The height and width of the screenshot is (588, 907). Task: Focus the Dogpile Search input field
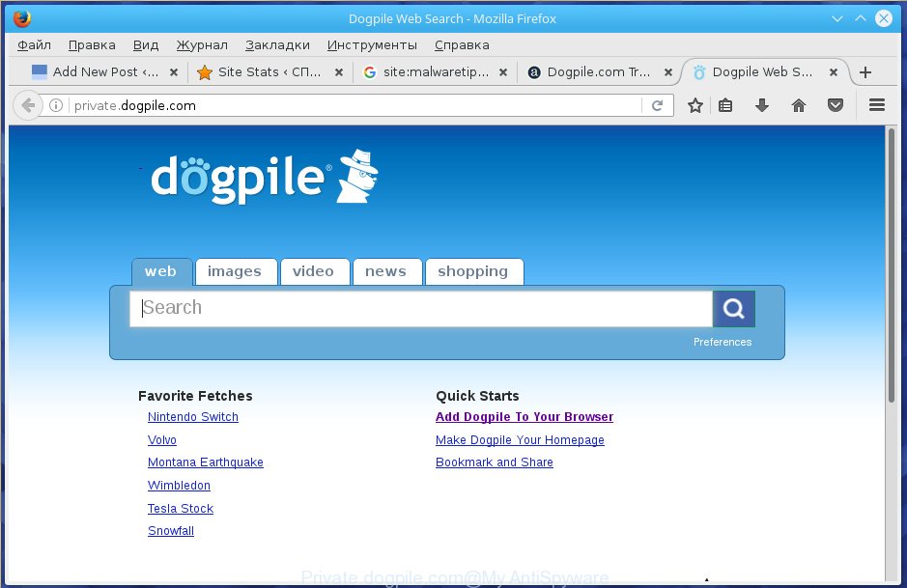point(421,309)
